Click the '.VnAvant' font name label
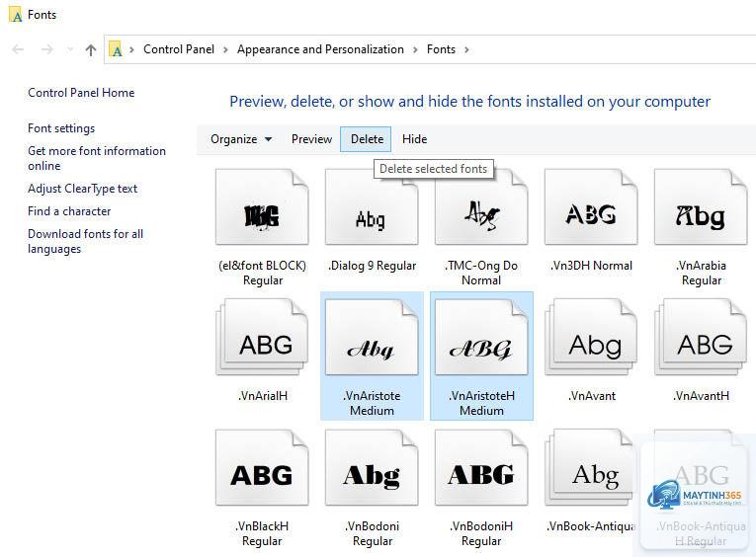The width and height of the screenshot is (756, 557). [592, 396]
